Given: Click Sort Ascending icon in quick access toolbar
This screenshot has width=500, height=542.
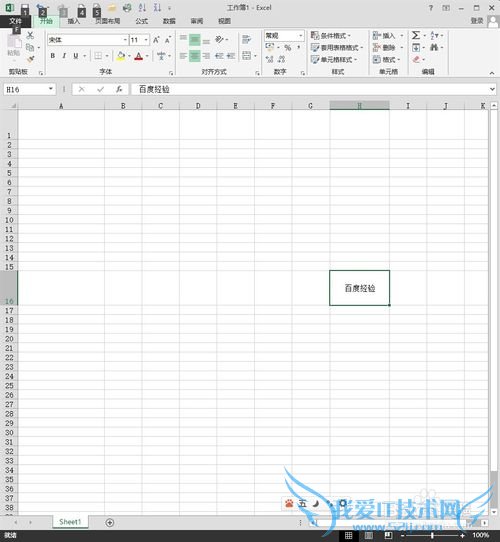Looking at the screenshot, I should tap(142, 7).
